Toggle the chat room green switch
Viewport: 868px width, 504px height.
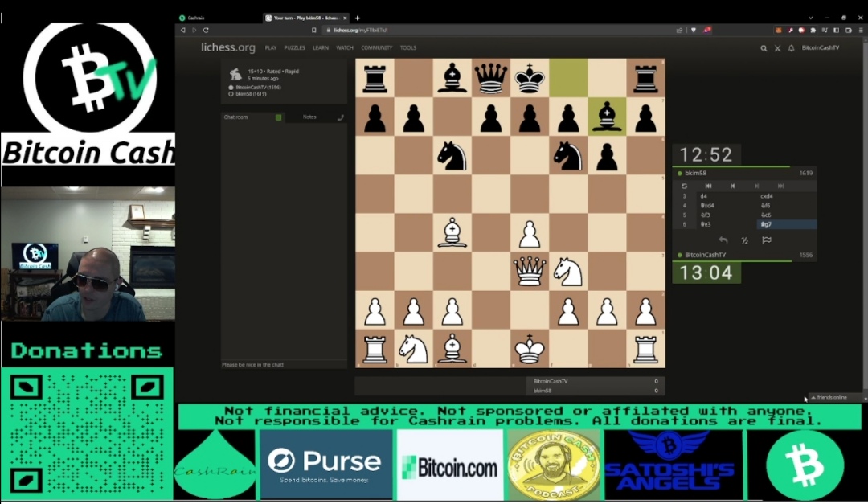[278, 117]
